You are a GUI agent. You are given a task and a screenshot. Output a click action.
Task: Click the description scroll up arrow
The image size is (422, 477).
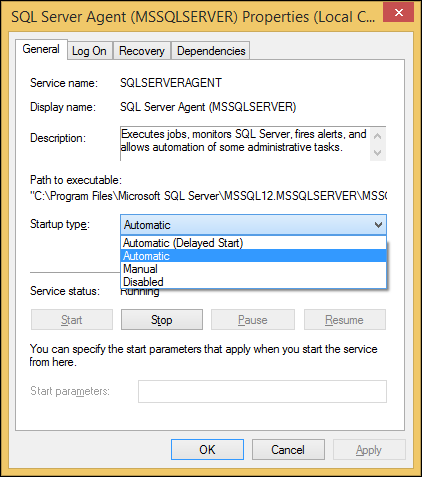(378, 136)
